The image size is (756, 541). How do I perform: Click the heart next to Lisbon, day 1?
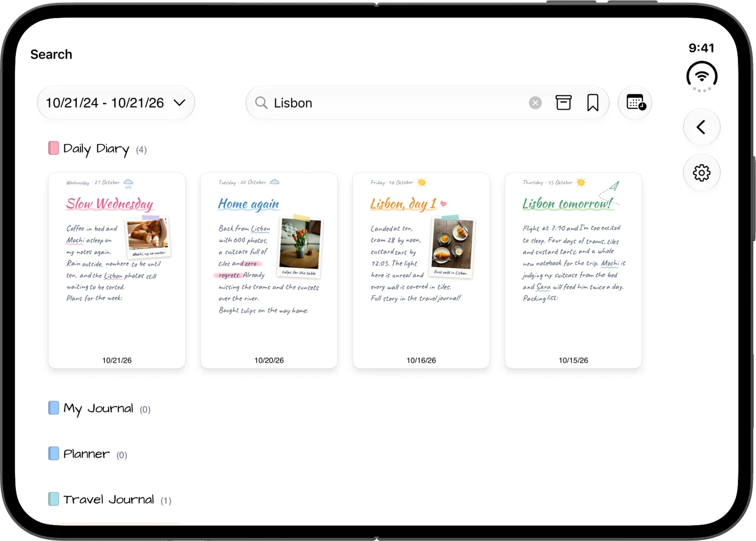click(x=443, y=204)
